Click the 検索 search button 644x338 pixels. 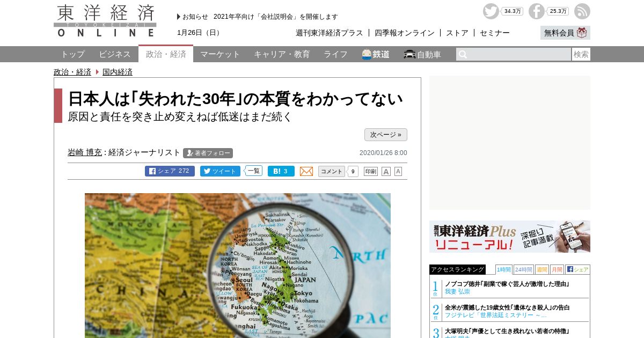pos(581,54)
